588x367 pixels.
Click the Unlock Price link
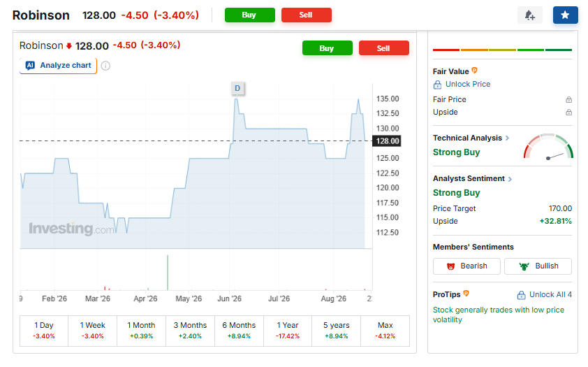click(468, 85)
